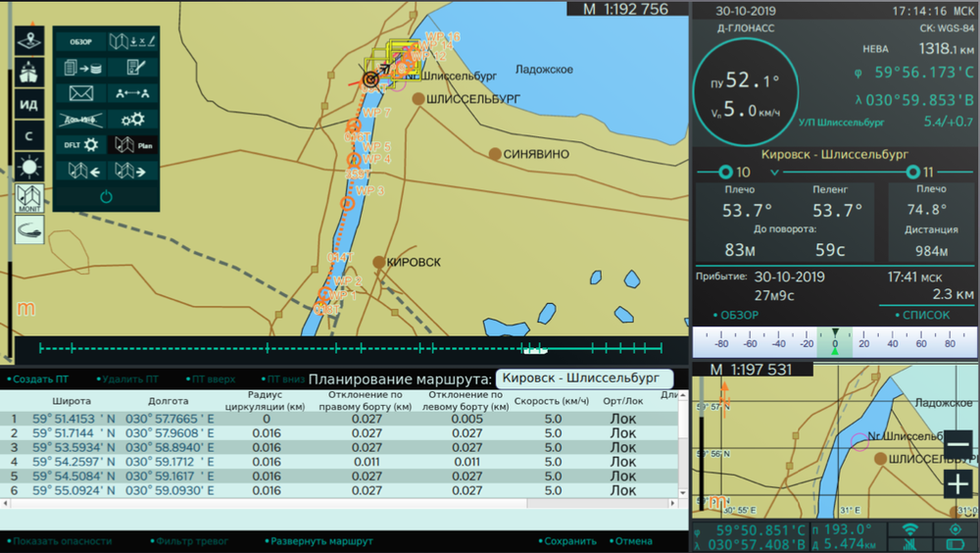The width and height of the screenshot is (980, 553).
Task: Toggle the Plan route mode button
Action: tap(131, 144)
